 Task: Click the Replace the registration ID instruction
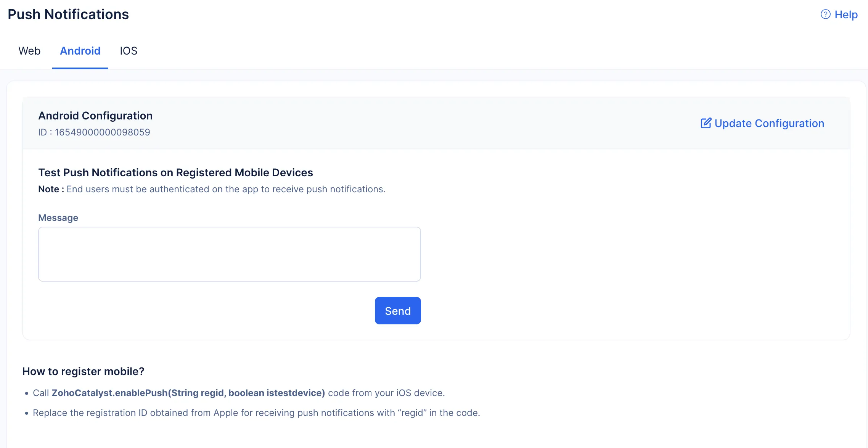256,413
